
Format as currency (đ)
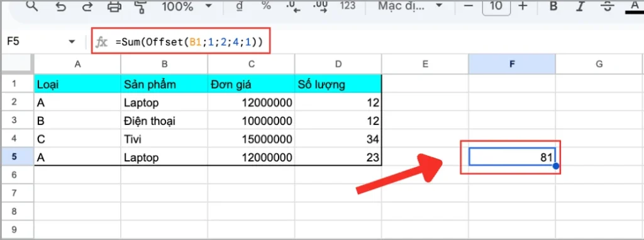[x=240, y=6]
